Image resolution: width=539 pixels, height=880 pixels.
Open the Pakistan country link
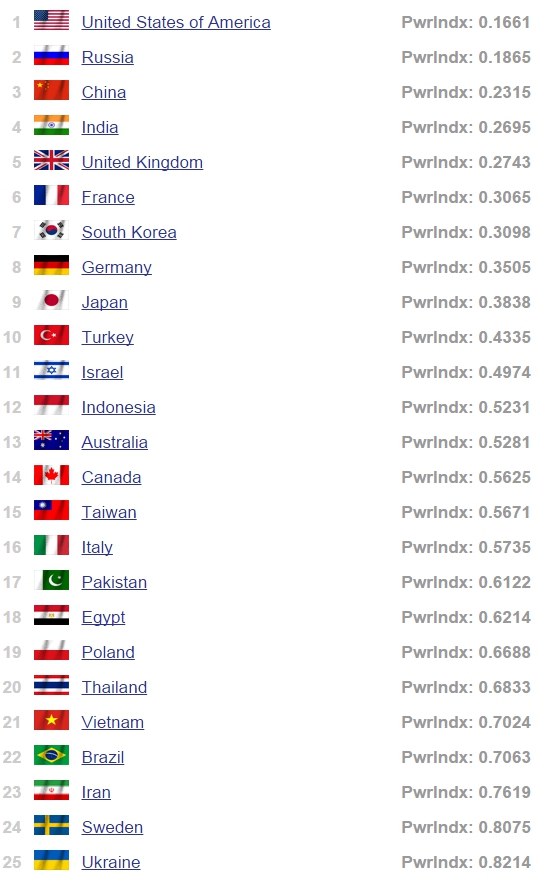(x=115, y=583)
